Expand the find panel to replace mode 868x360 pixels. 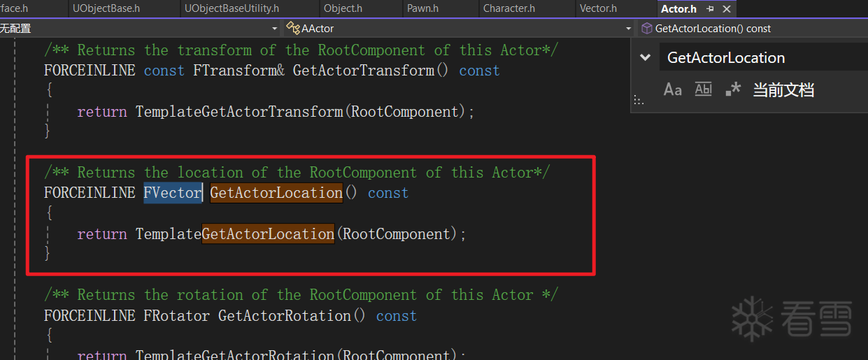click(646, 57)
